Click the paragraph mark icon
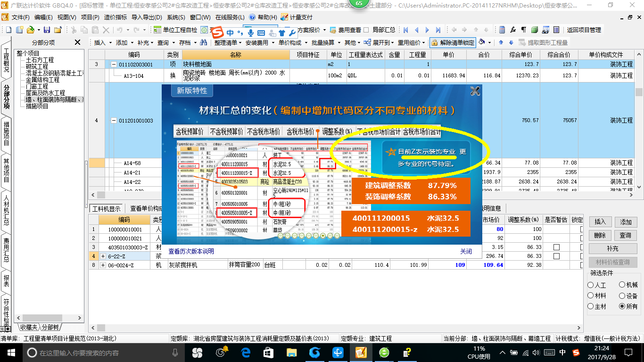Image resolution: width=644 pixels, height=362 pixels. click(523, 30)
